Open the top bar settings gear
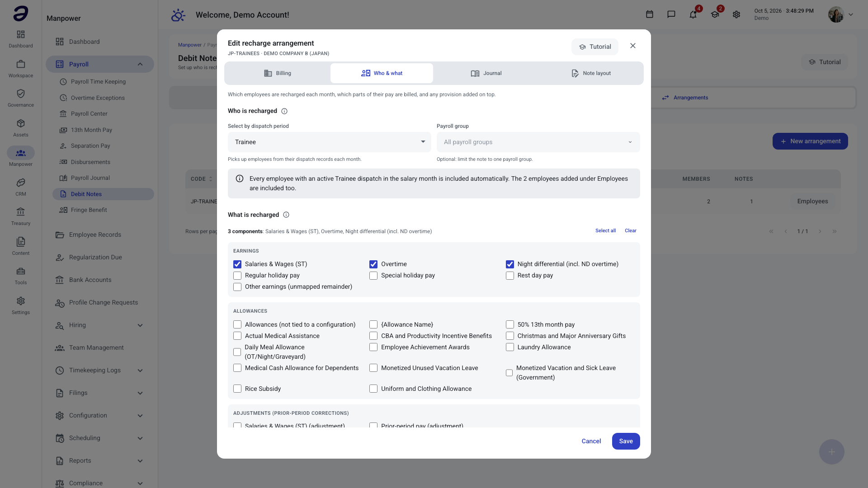The image size is (868, 488). [736, 14]
